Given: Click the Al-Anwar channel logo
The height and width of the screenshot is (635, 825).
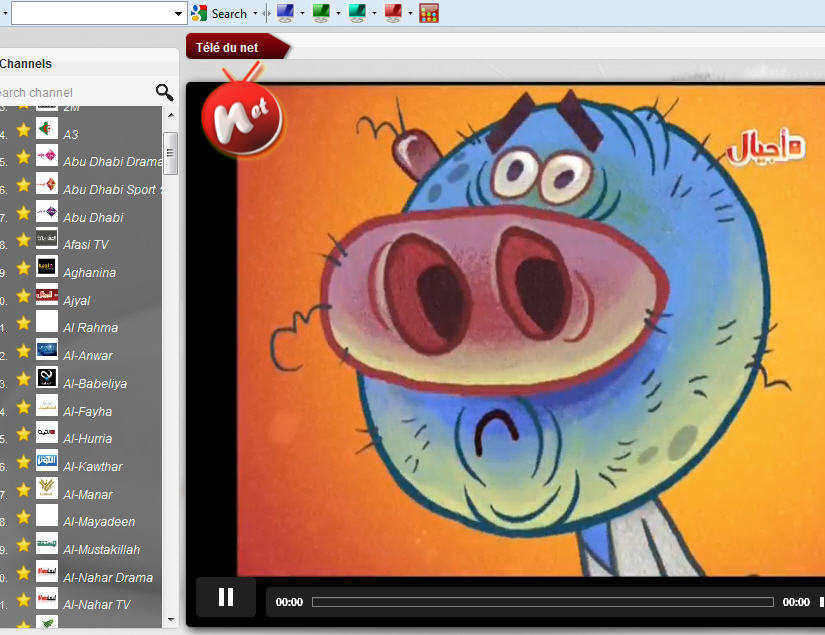Looking at the screenshot, I should [47, 350].
